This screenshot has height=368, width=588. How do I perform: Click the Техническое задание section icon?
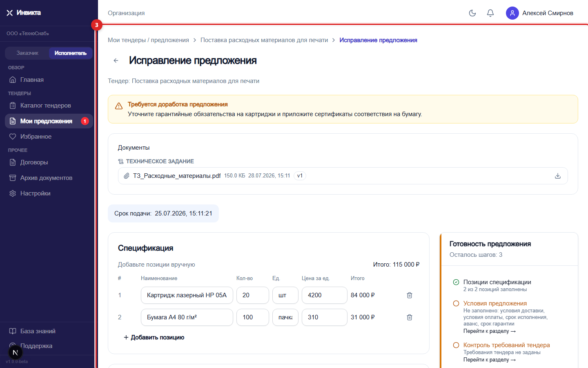pyautogui.click(x=121, y=162)
